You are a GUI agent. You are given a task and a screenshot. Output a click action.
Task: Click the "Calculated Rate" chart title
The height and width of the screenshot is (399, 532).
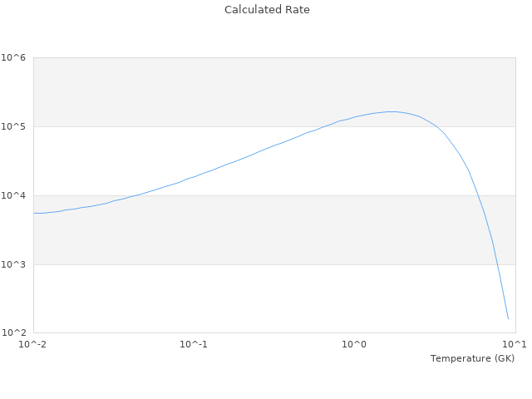tap(266, 10)
